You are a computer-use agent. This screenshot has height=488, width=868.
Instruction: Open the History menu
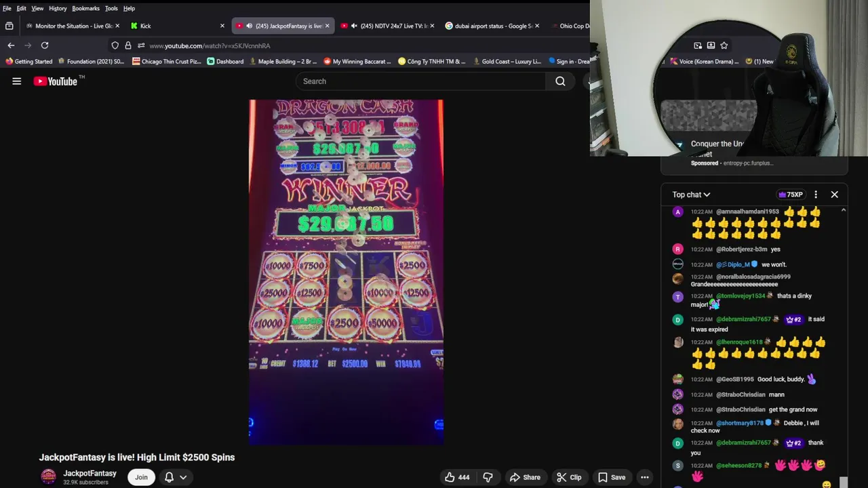pos(58,8)
